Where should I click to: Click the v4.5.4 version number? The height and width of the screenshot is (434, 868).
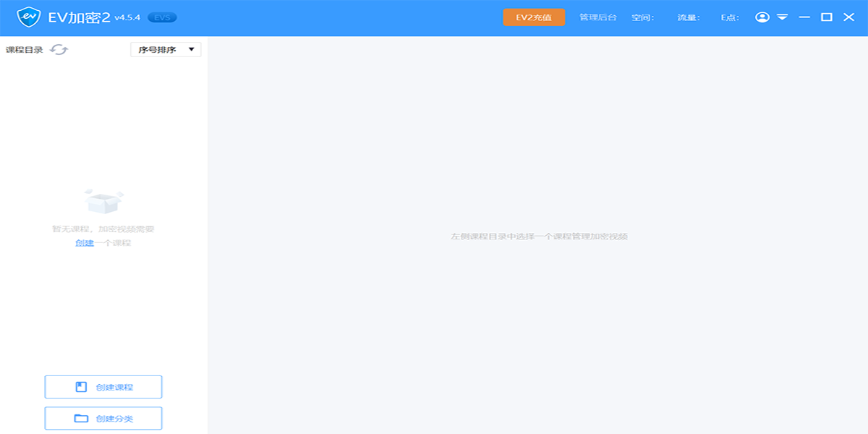[127, 17]
